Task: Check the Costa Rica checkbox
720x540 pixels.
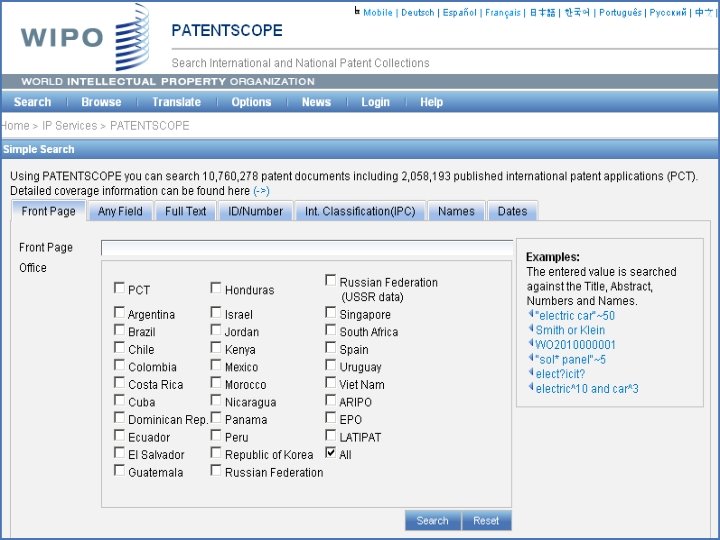Action: (119, 382)
